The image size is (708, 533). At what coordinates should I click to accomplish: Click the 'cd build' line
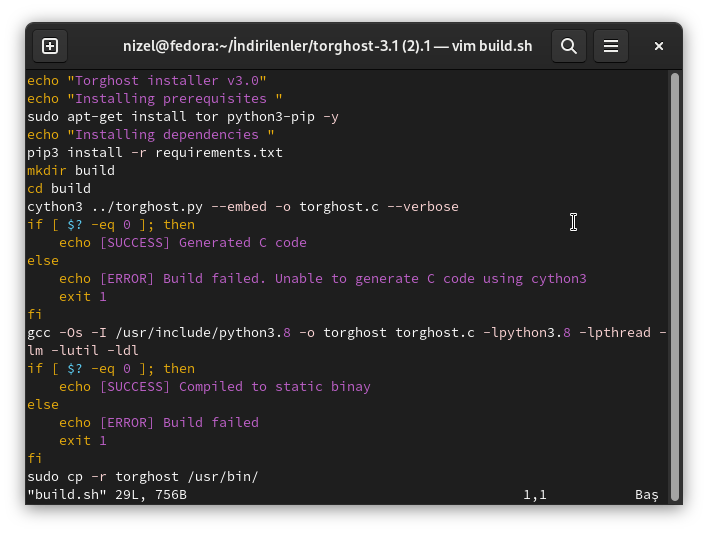(x=59, y=189)
